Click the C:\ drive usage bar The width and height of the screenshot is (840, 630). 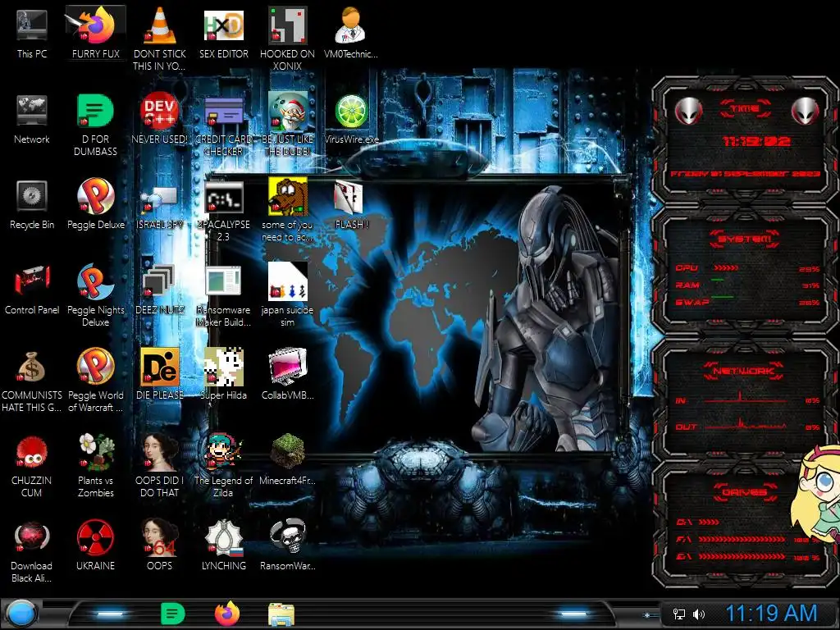tap(708, 522)
